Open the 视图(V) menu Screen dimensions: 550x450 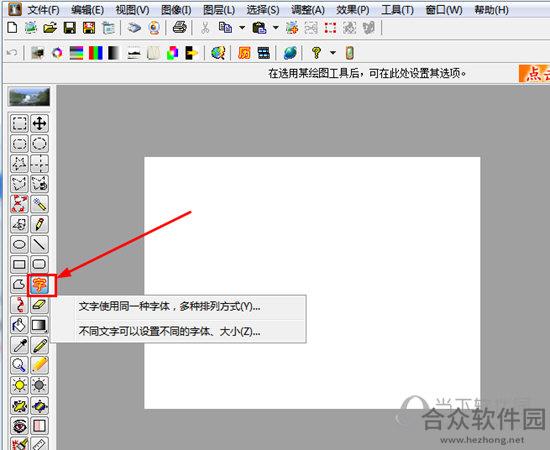point(133,10)
